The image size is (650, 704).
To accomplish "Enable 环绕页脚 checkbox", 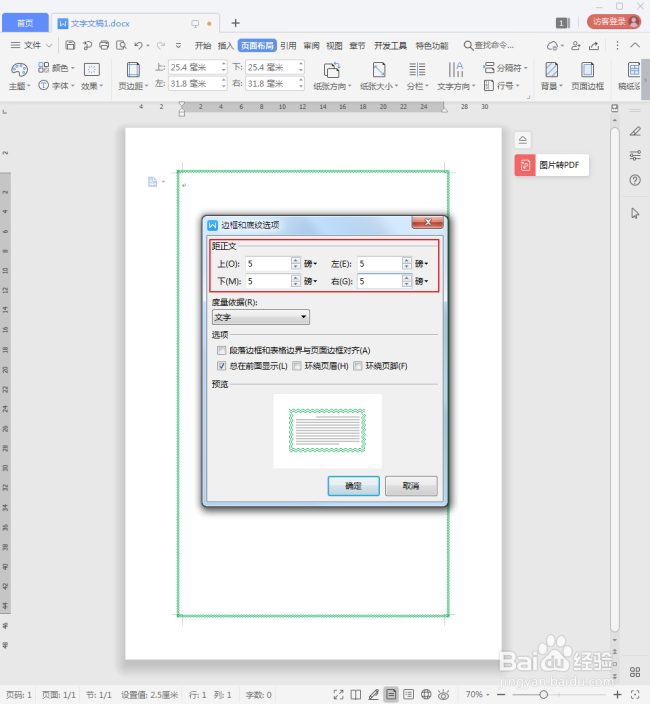I will (x=358, y=366).
